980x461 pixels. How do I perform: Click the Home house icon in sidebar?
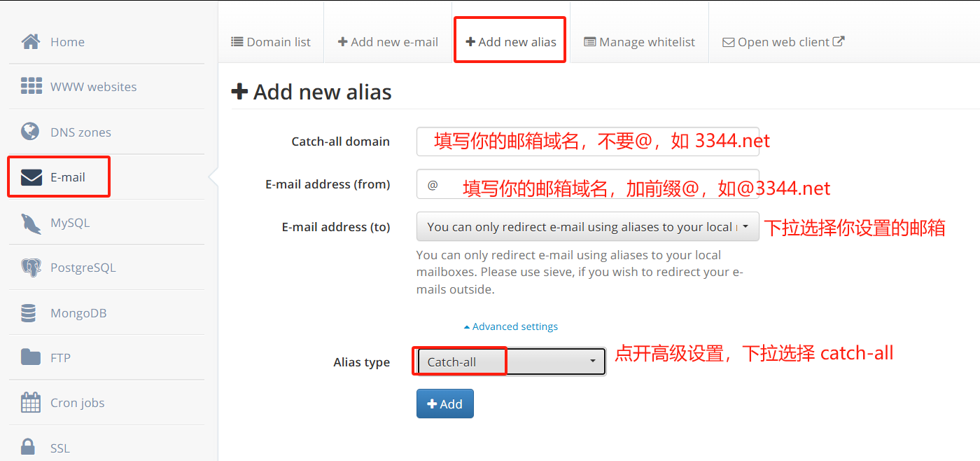pyautogui.click(x=31, y=41)
